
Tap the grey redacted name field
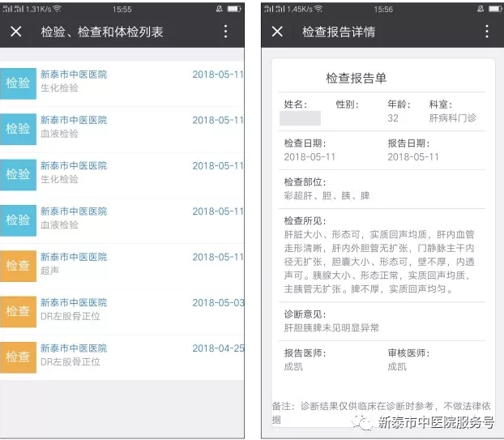point(300,119)
